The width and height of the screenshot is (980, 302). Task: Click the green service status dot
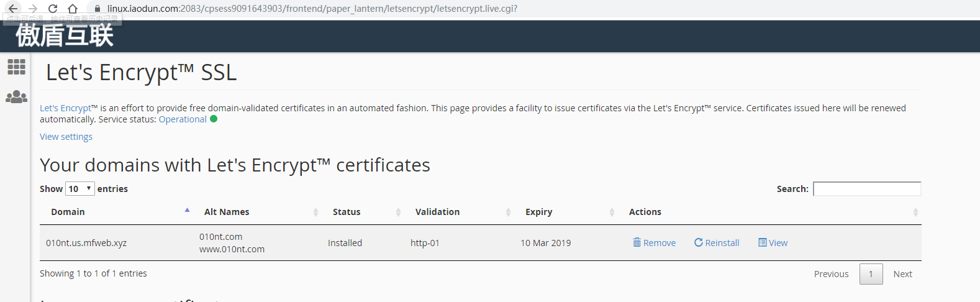(214, 119)
